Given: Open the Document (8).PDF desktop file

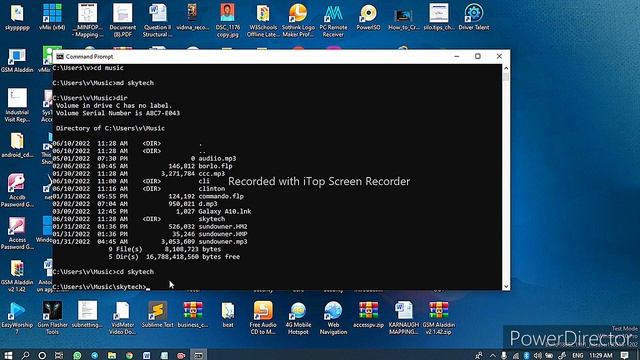Looking at the screenshot, I should click(122, 20).
